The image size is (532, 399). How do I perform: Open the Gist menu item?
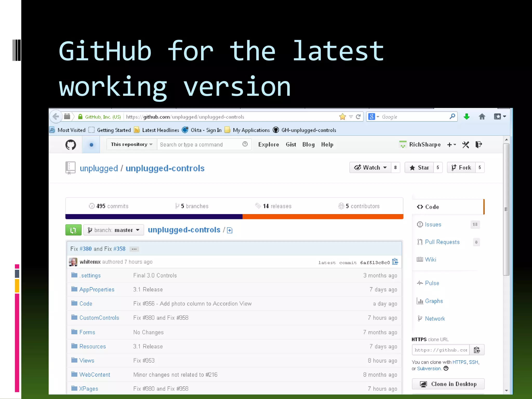click(291, 144)
